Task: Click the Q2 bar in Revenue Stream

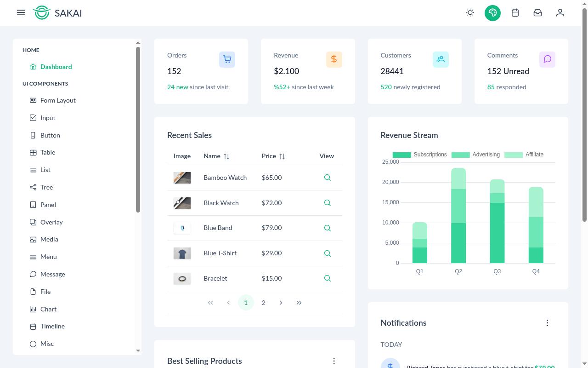Action: pos(458,216)
